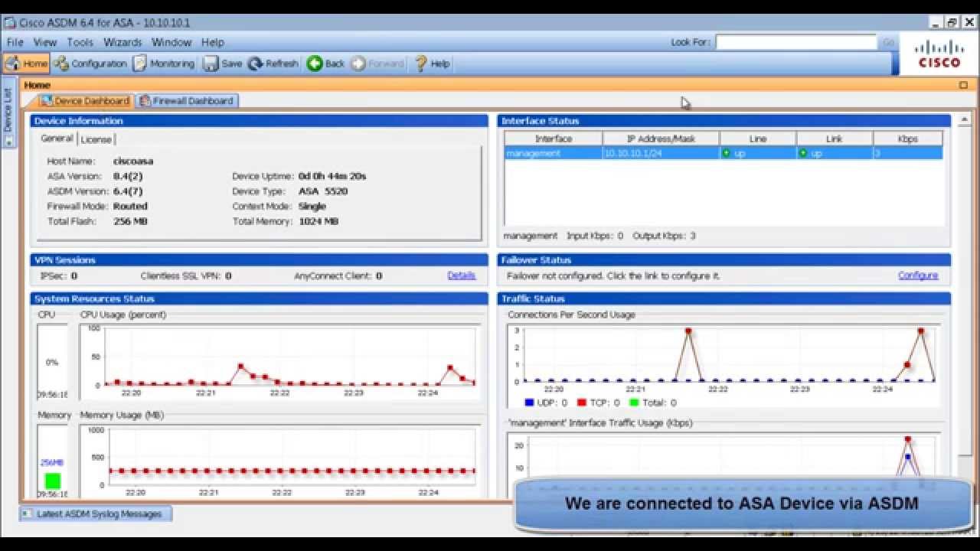Click the VPN Sessions Details link
The image size is (980, 551).
pyautogui.click(x=462, y=275)
